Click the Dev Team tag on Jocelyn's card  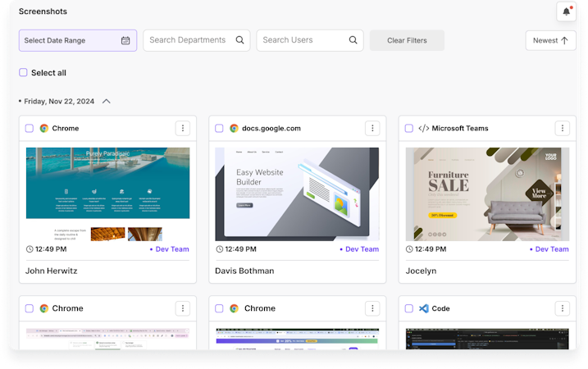coord(549,249)
